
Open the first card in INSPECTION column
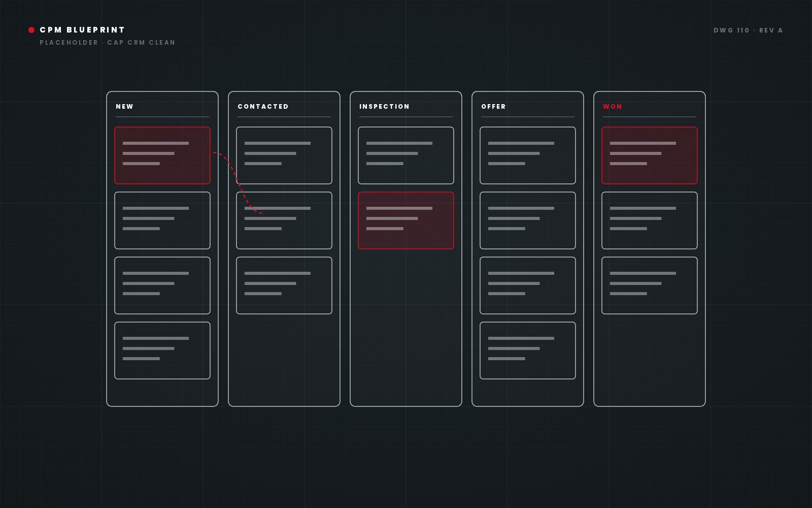pos(406,155)
